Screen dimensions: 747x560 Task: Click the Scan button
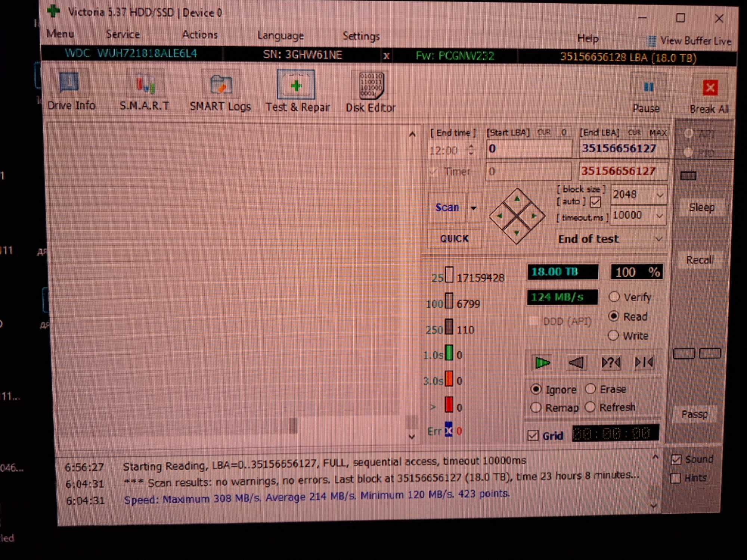click(447, 208)
